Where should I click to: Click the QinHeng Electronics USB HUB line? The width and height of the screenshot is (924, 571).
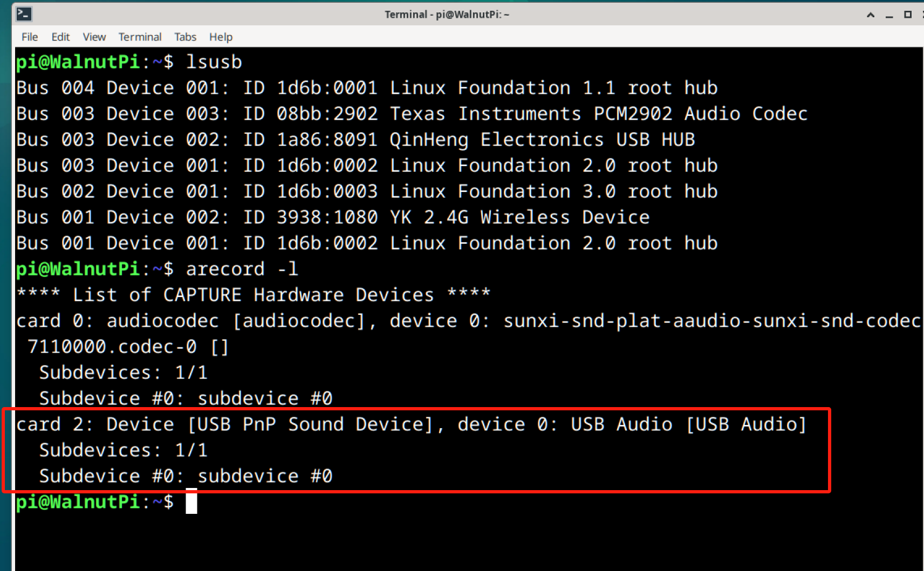[x=355, y=140]
